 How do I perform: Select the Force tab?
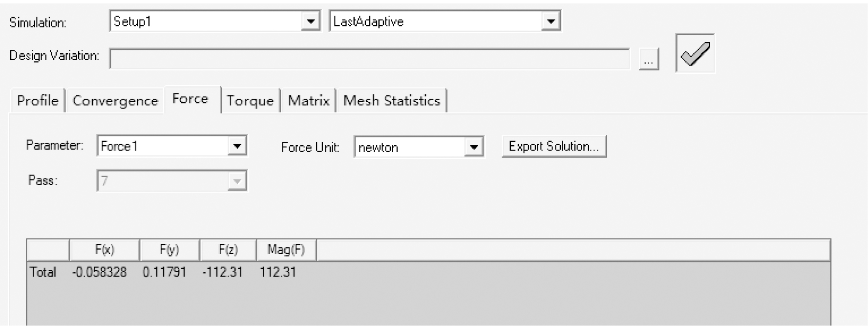coord(191,99)
